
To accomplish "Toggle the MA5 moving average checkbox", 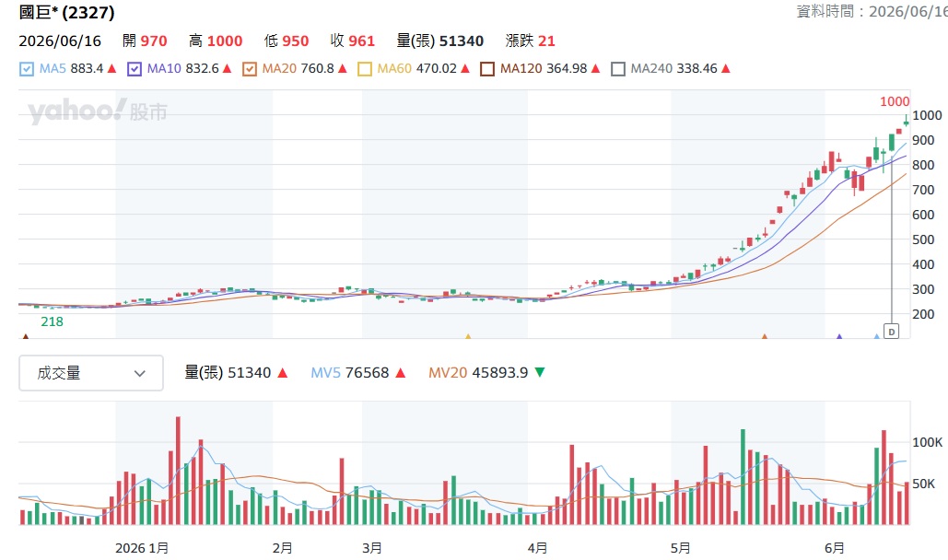I will [27, 69].
